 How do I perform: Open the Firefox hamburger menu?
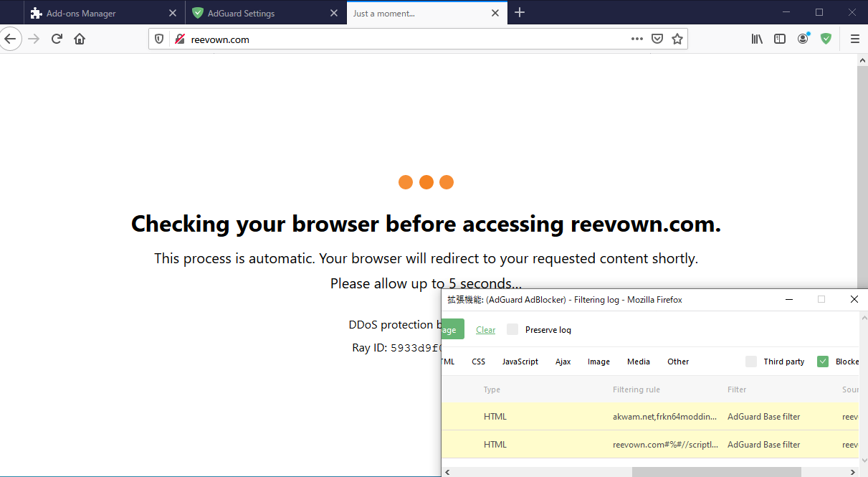click(855, 39)
